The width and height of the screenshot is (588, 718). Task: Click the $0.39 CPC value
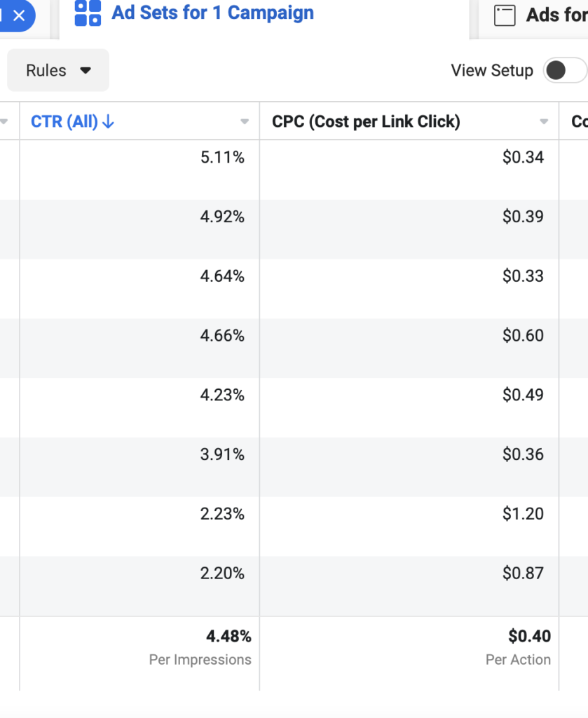click(523, 217)
